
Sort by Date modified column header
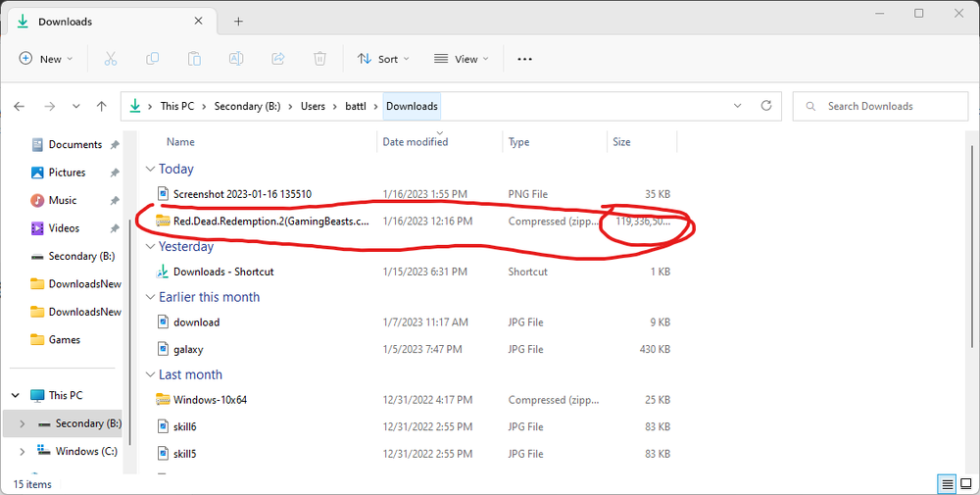(416, 142)
